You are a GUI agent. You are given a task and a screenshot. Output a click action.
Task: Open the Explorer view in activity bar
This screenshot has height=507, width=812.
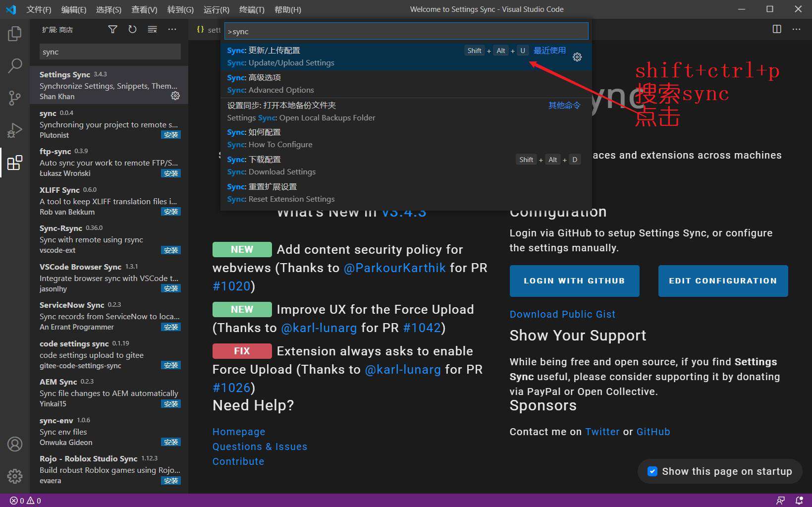coord(15,34)
